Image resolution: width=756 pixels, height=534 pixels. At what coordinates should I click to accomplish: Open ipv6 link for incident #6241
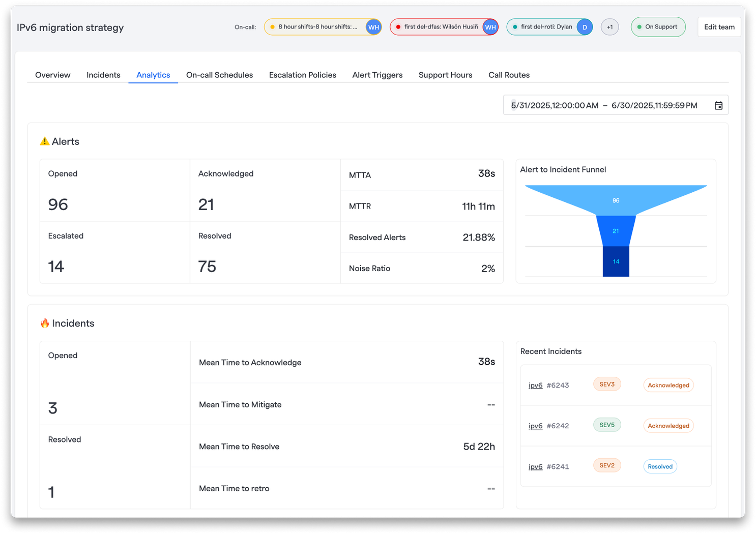click(x=535, y=466)
